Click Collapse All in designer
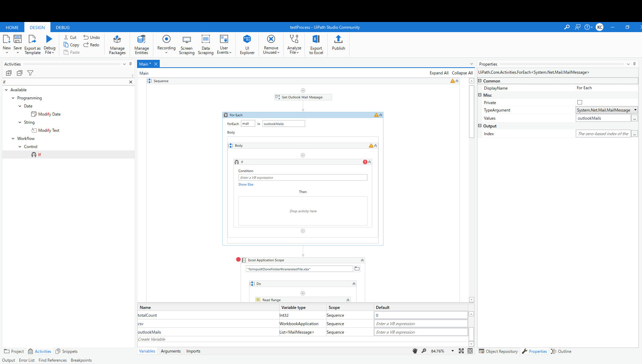 [462, 73]
